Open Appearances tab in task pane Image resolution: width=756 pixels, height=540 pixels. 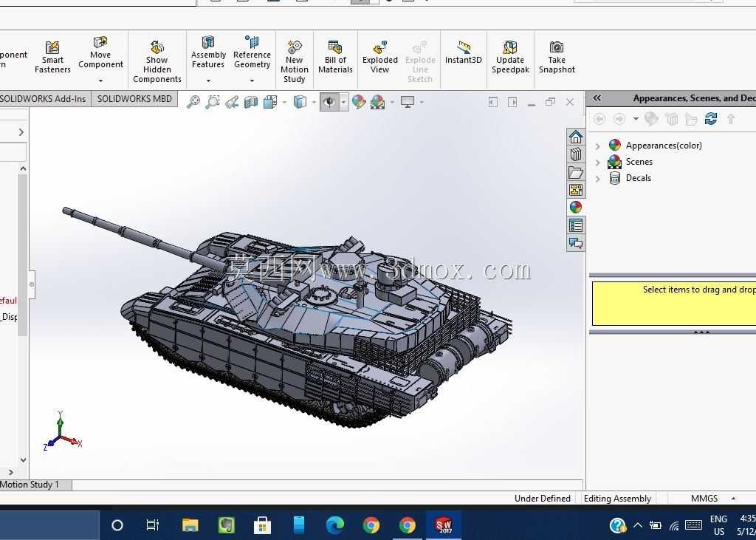point(576,207)
